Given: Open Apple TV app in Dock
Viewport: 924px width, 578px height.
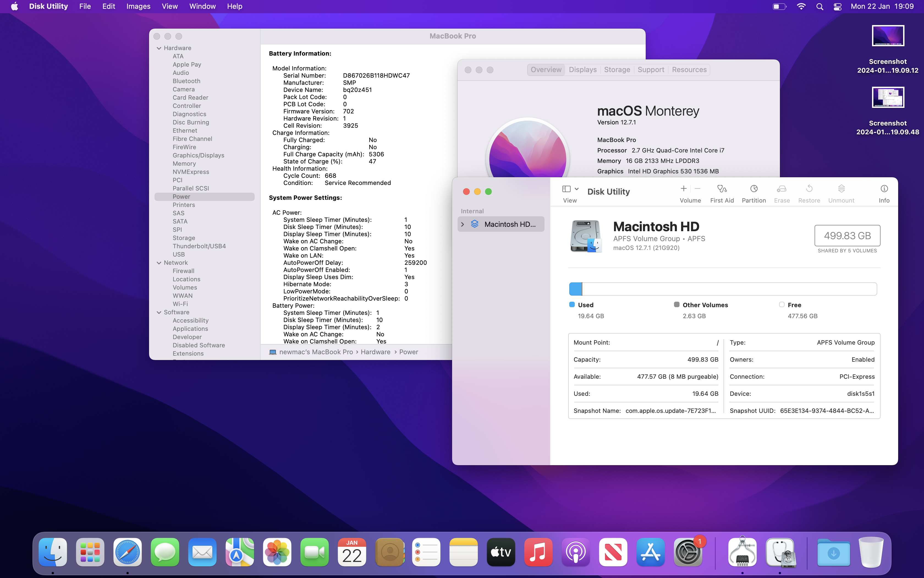Looking at the screenshot, I should tap(501, 552).
